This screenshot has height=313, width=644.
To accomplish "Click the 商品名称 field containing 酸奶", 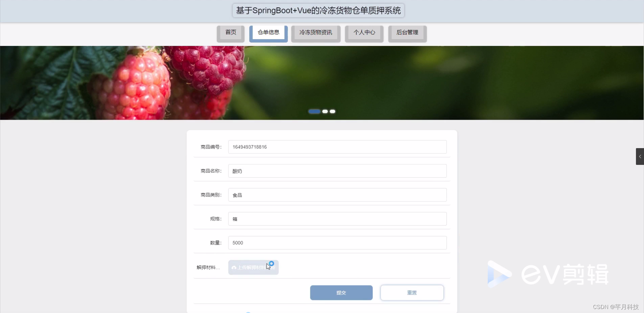I will 337,171.
